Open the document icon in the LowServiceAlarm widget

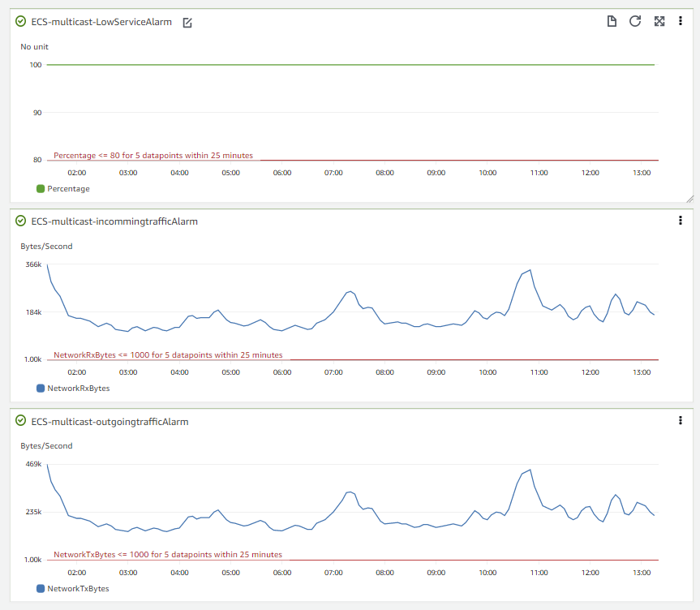(x=612, y=21)
